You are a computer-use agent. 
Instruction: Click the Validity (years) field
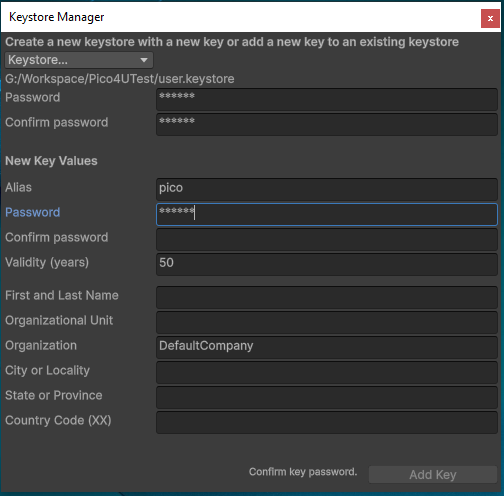pyautogui.click(x=327, y=264)
